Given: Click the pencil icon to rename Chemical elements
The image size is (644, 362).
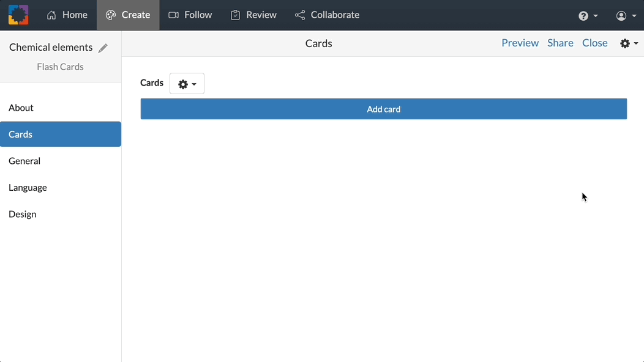Looking at the screenshot, I should click(x=103, y=46).
